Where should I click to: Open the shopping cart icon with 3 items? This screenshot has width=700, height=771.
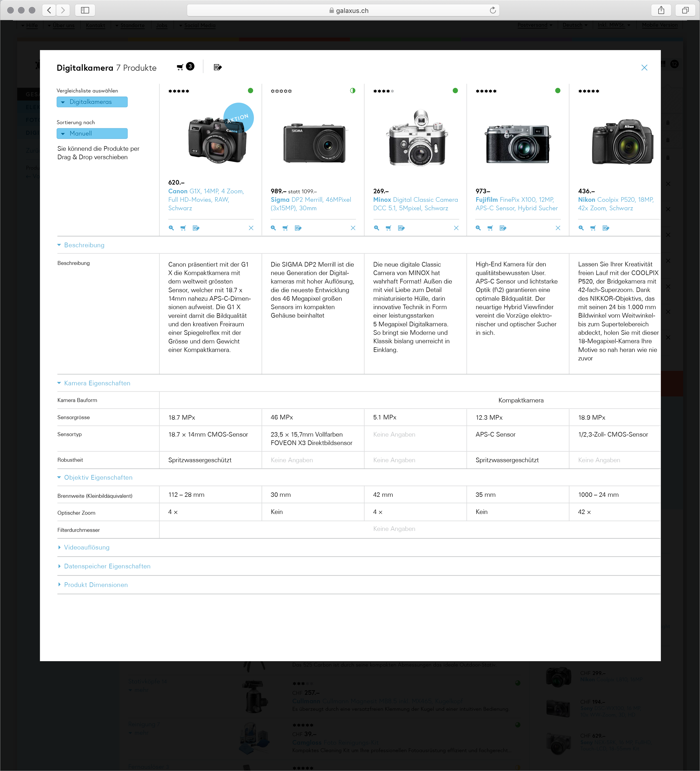coord(185,67)
